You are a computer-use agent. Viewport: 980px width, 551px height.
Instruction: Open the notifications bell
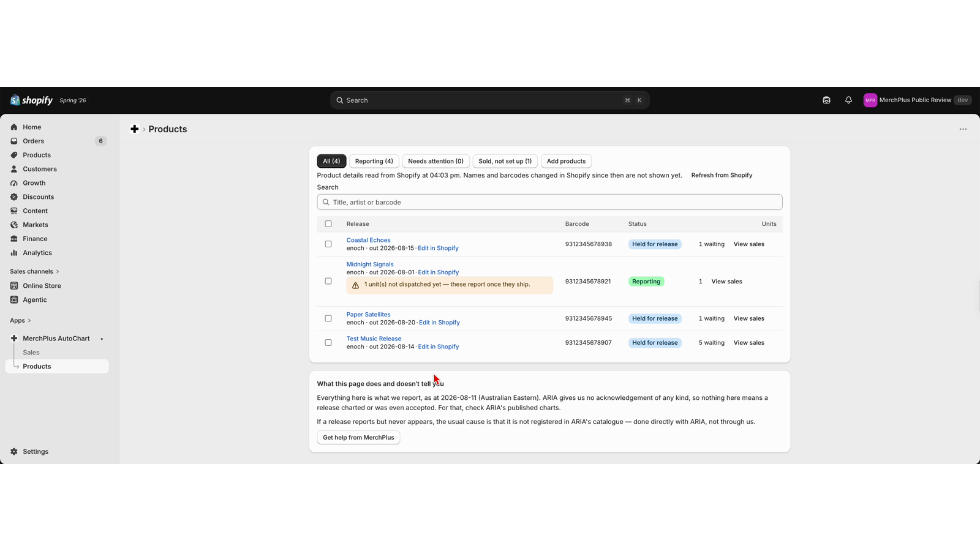848,100
